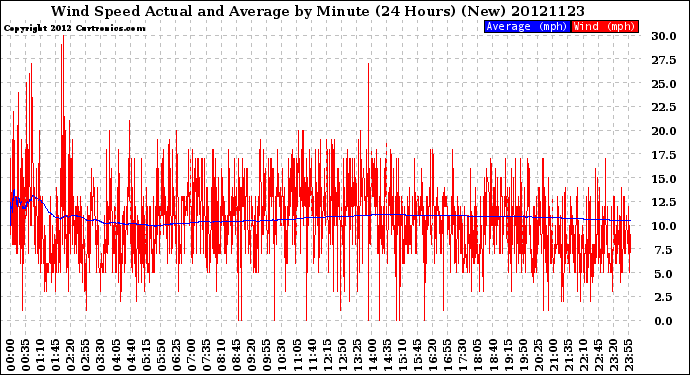Image resolution: width=690 pixels, height=375 pixels.
Task: Click the 17.5 y-axis label
Action: (664, 155)
